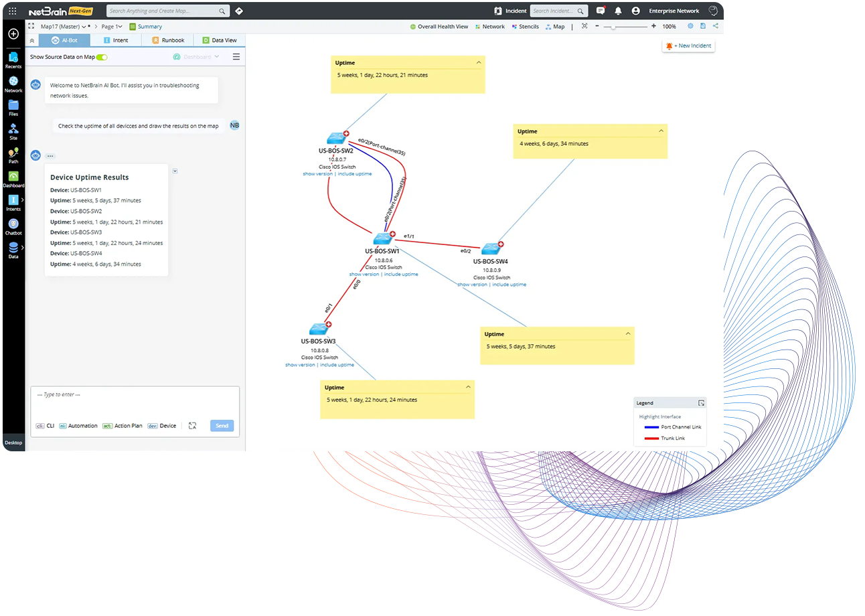The width and height of the screenshot is (865, 616).
Task: Click US-BOS-SW4 switch icon on map
Action: tap(491, 248)
